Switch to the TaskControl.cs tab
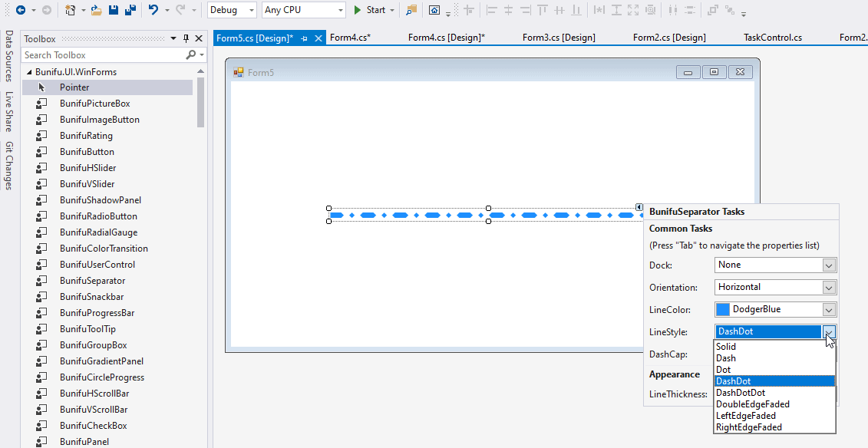 (773, 38)
